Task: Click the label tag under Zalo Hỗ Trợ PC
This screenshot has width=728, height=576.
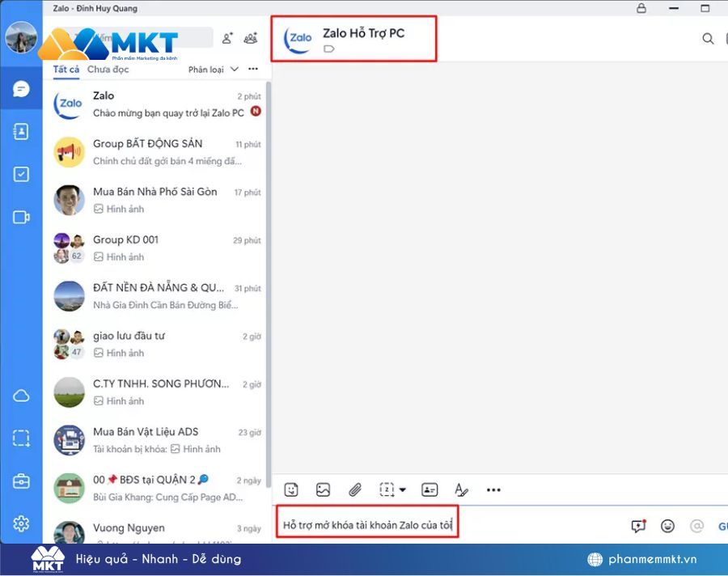Action: coord(328,49)
